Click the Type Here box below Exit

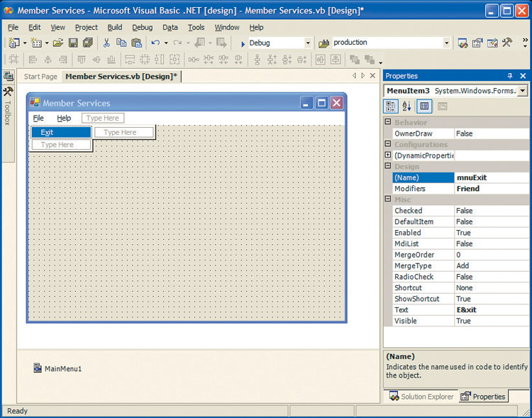tap(62, 145)
